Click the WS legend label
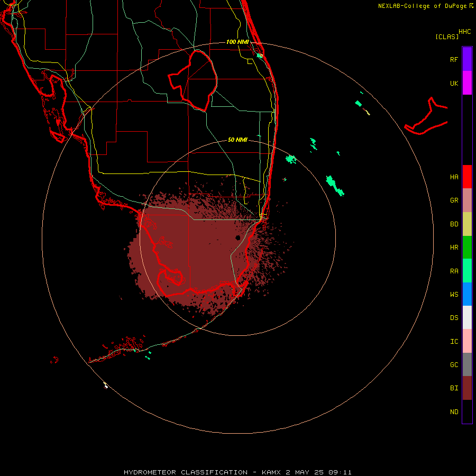Image resolution: width=476 pixels, height=476 pixels. (454, 295)
